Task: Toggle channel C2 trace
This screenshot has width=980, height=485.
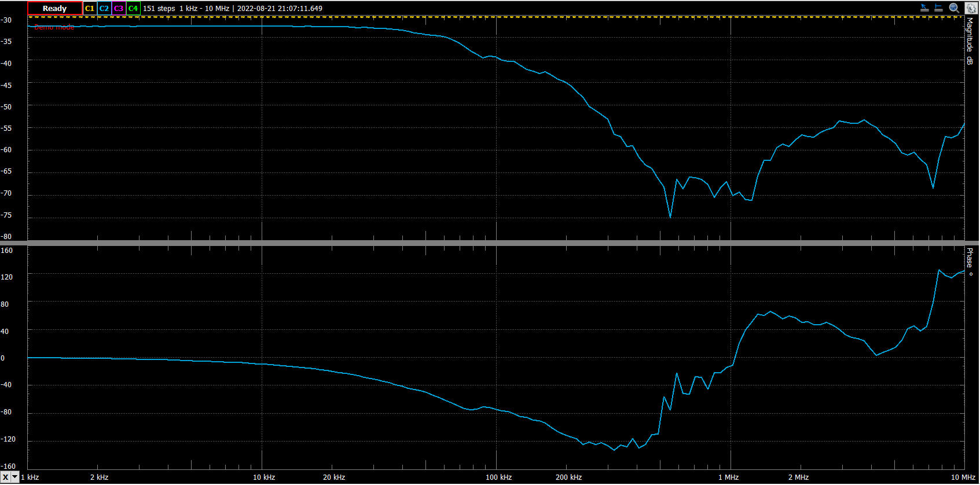Action: 104,9
